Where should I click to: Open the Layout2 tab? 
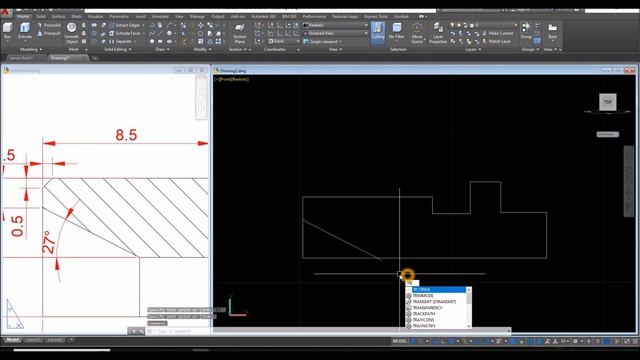[55, 340]
